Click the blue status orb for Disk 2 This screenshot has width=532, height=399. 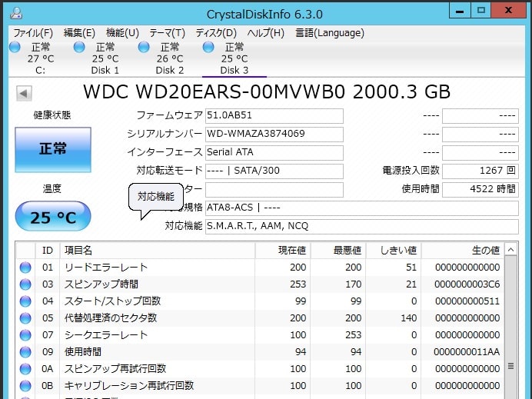[144, 47]
